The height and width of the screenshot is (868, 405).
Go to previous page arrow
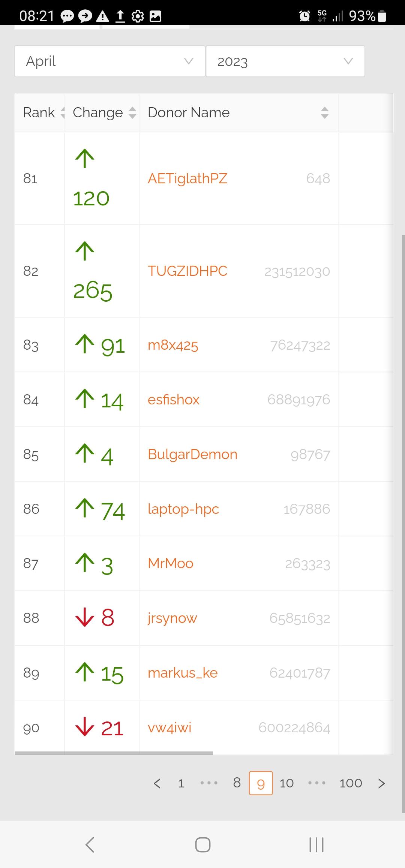tap(157, 783)
